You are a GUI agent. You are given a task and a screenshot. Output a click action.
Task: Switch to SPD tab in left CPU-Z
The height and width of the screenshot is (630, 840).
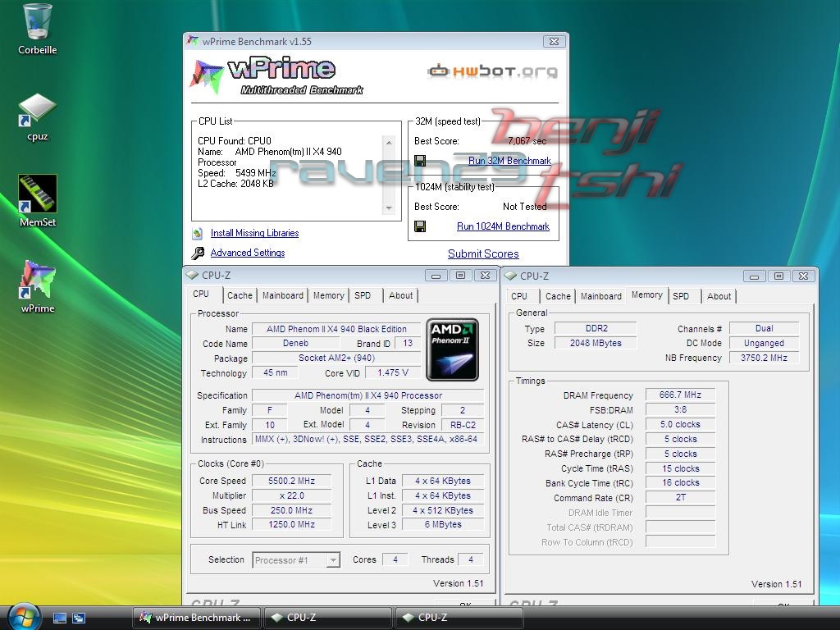[363, 295]
